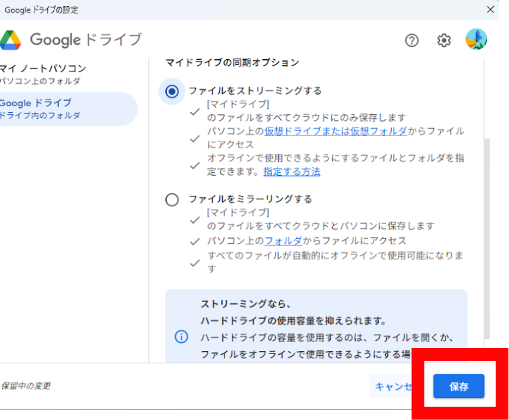The image size is (509, 420).
Task: Click 保留中の変更 status text
Action: click(x=26, y=386)
